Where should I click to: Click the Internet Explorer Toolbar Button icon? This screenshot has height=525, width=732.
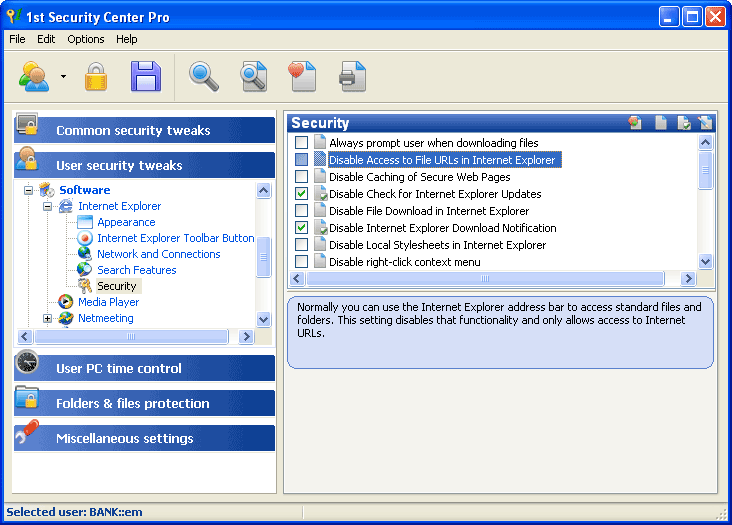[85, 238]
